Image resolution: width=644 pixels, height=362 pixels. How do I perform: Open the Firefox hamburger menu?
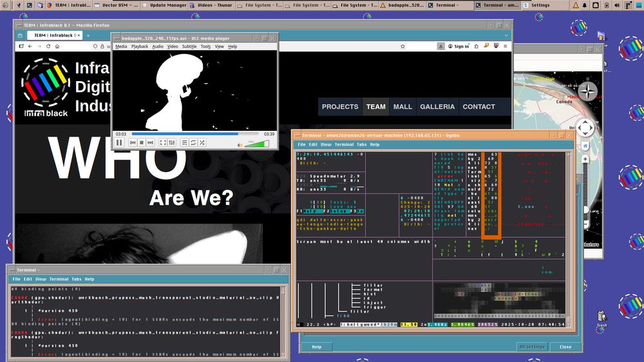click(x=505, y=46)
